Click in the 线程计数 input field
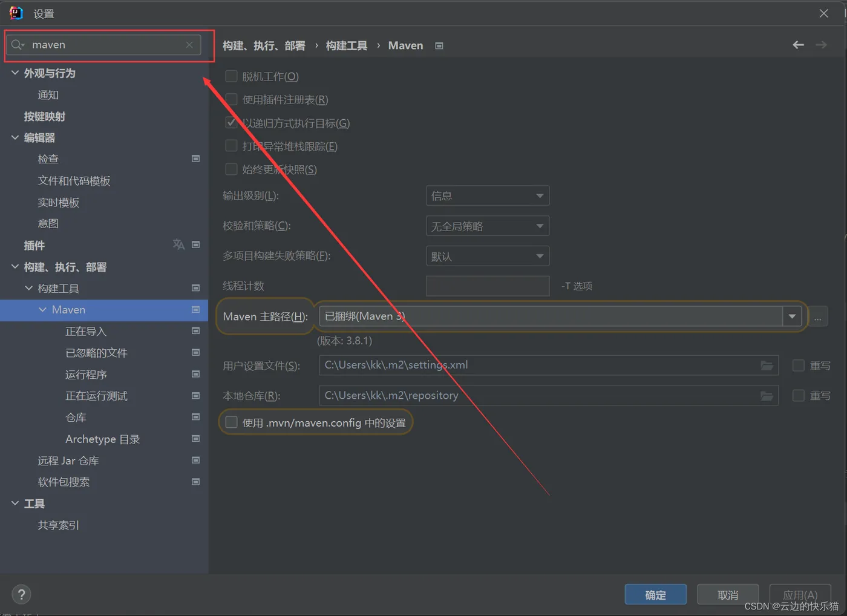 (488, 286)
